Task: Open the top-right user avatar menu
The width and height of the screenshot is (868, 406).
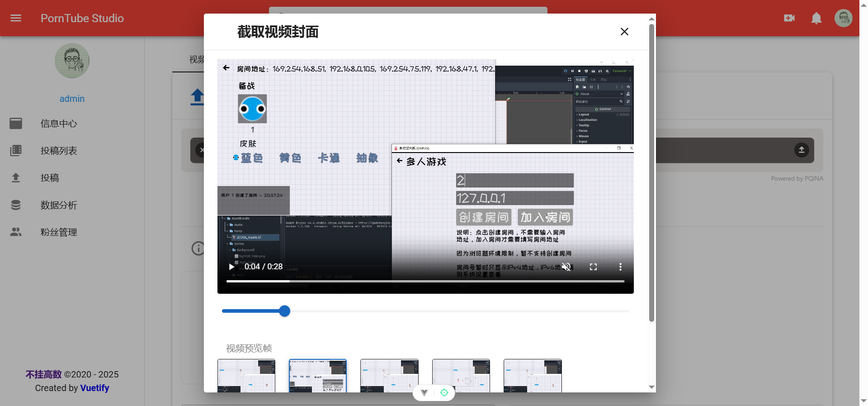Action: click(844, 18)
